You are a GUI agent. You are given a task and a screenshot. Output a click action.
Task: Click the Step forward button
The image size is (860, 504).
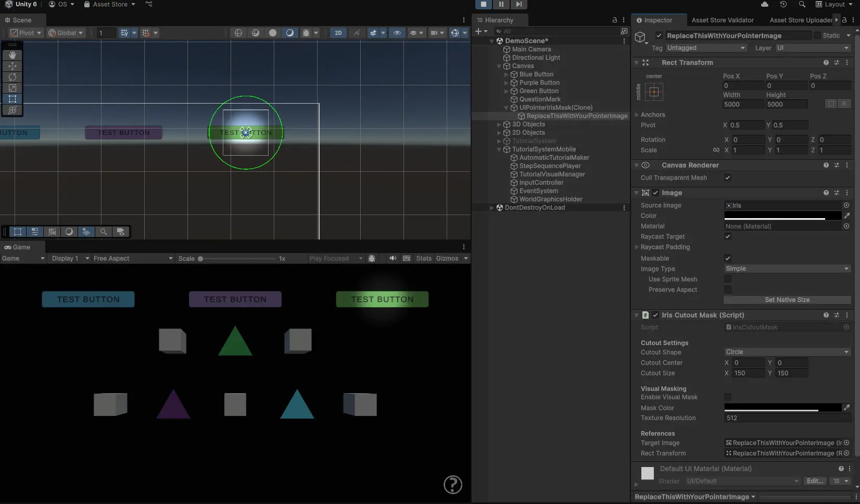pos(518,4)
